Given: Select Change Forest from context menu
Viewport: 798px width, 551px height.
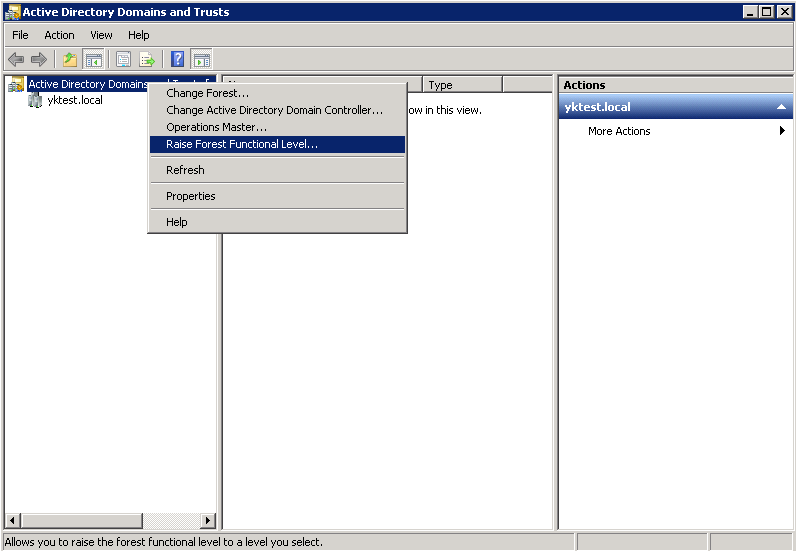Looking at the screenshot, I should [x=208, y=93].
